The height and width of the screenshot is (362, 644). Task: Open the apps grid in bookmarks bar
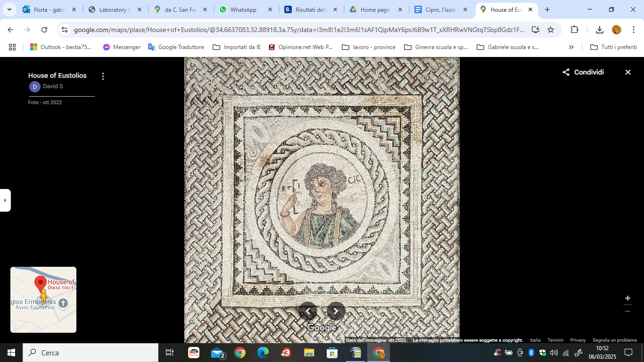(x=12, y=47)
